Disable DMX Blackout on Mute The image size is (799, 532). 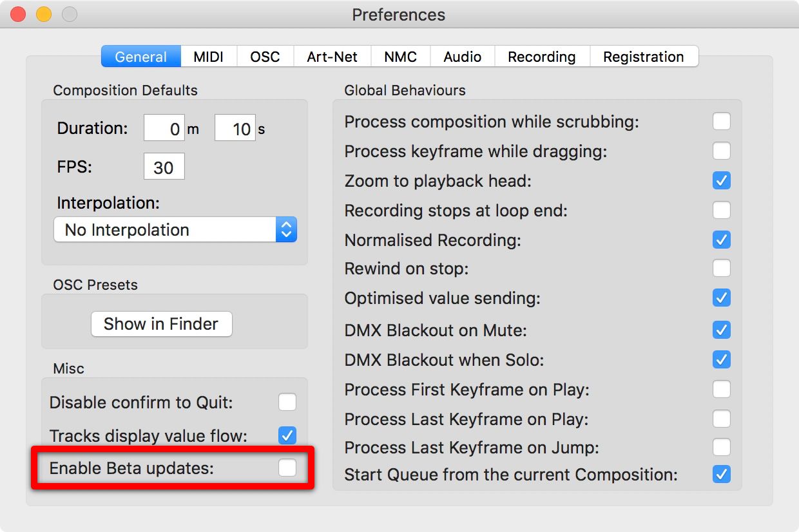722,330
